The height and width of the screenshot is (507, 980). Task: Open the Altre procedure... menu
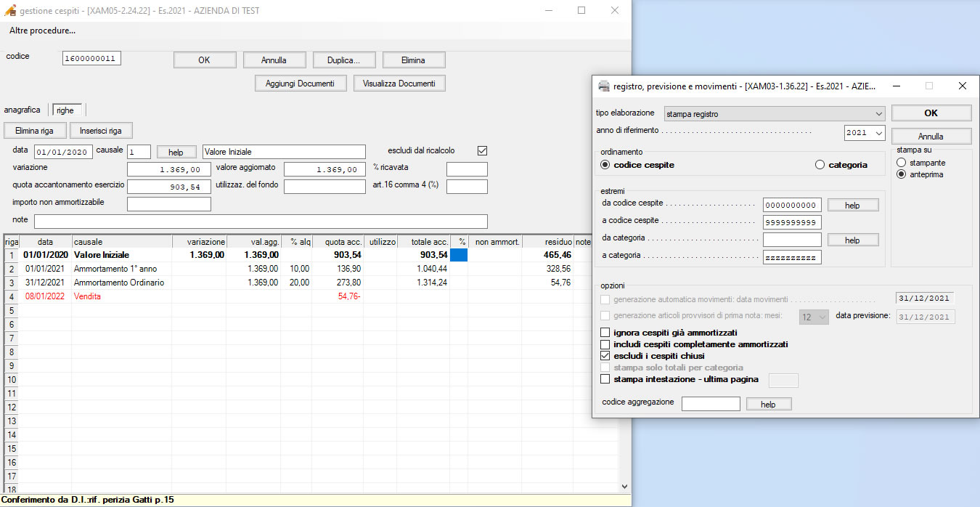[43, 31]
